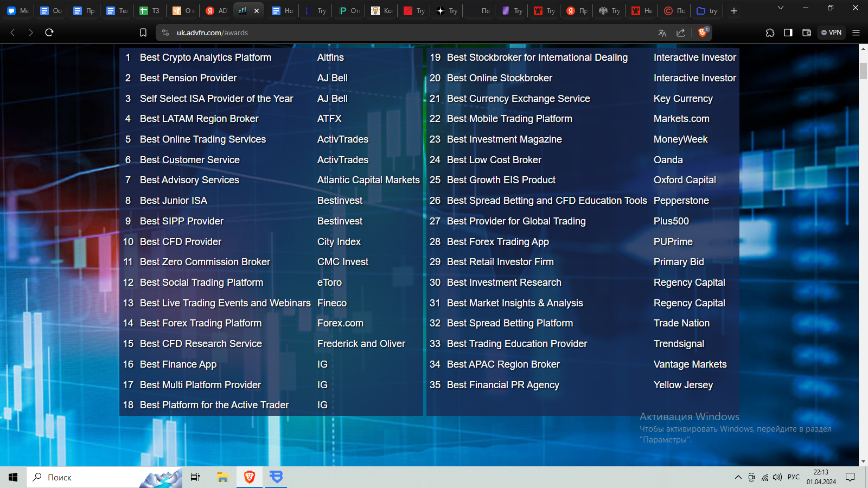The height and width of the screenshot is (488, 868).
Task: Click 'Best Pension Provider' text
Action: [x=188, y=78]
